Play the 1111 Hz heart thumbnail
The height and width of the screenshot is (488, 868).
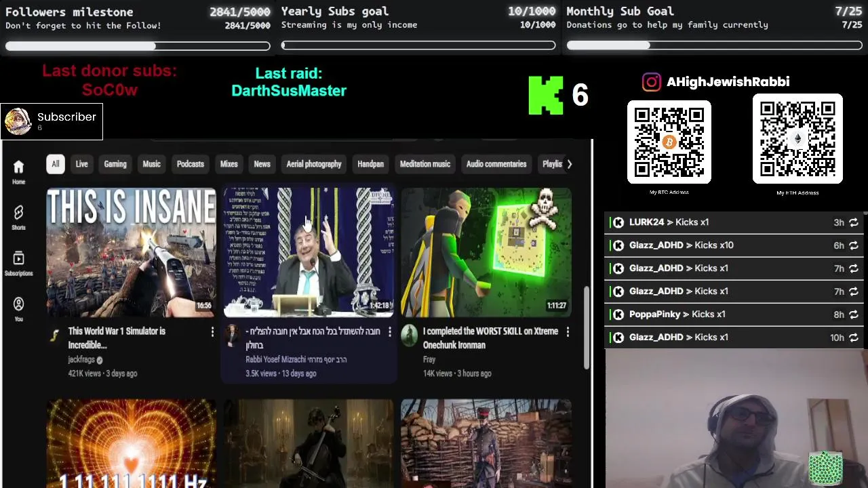point(132,443)
